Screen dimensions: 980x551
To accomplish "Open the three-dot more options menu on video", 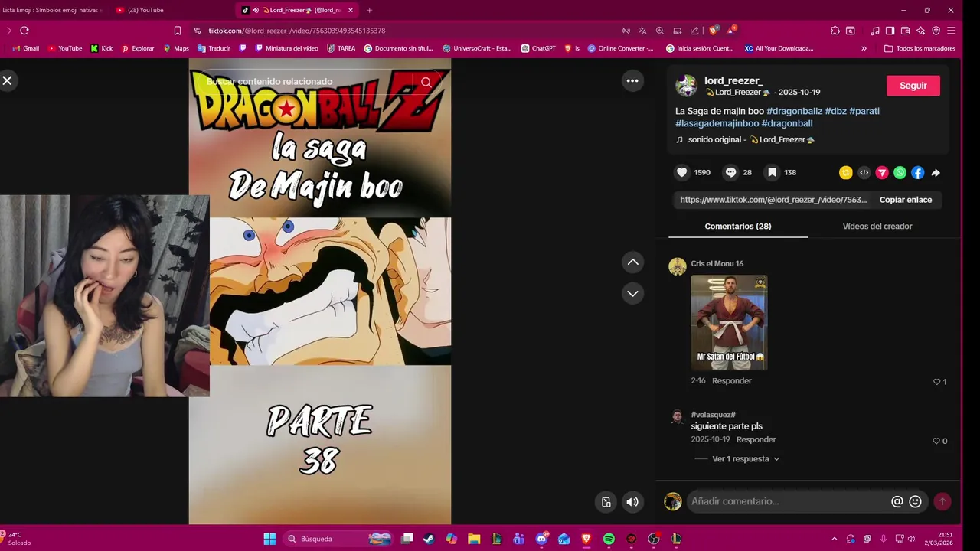I will (x=632, y=80).
